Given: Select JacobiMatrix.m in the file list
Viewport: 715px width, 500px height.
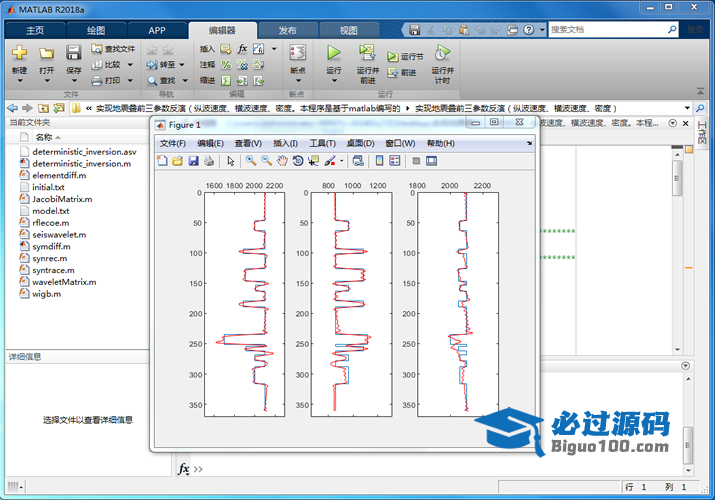Looking at the screenshot, I should (x=62, y=199).
